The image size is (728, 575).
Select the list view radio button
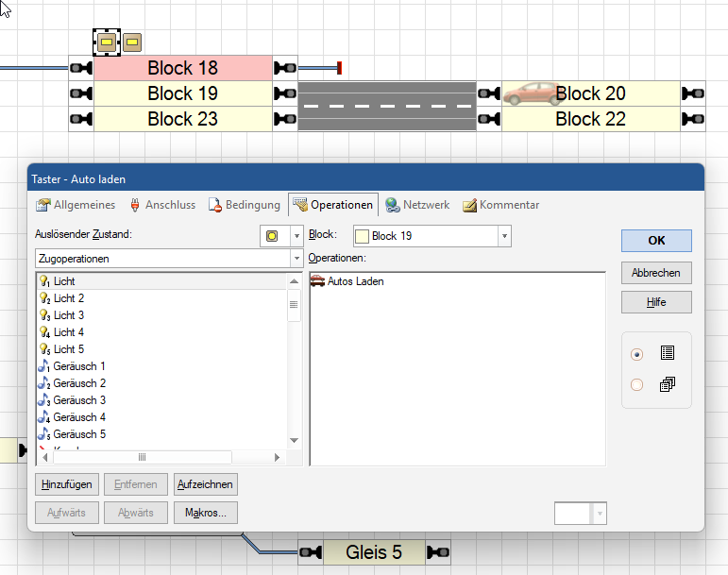click(x=636, y=354)
